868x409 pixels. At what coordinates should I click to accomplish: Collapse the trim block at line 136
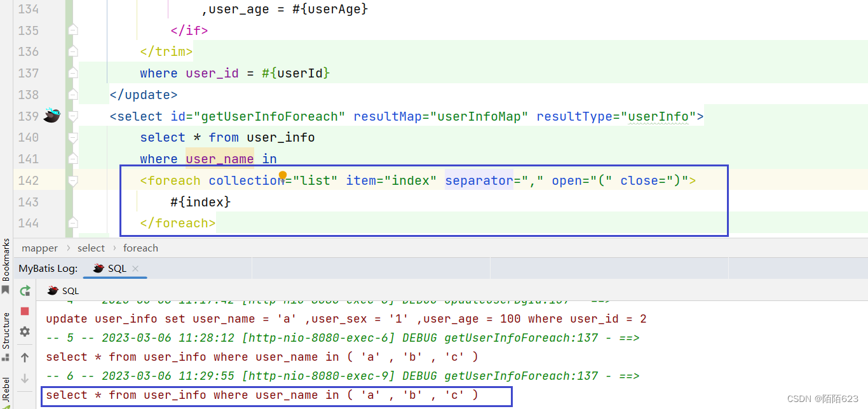72,51
